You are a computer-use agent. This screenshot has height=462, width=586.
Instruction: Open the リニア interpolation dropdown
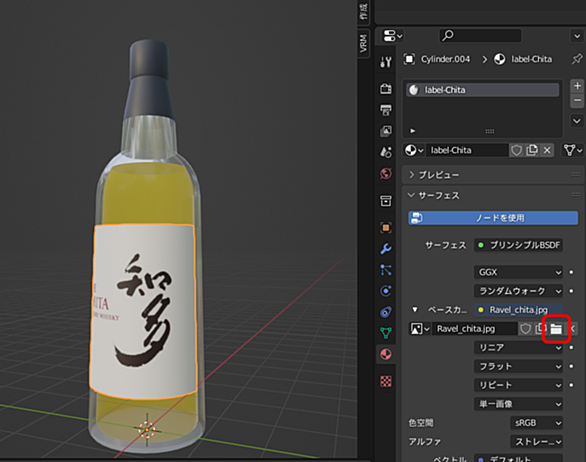click(x=518, y=348)
